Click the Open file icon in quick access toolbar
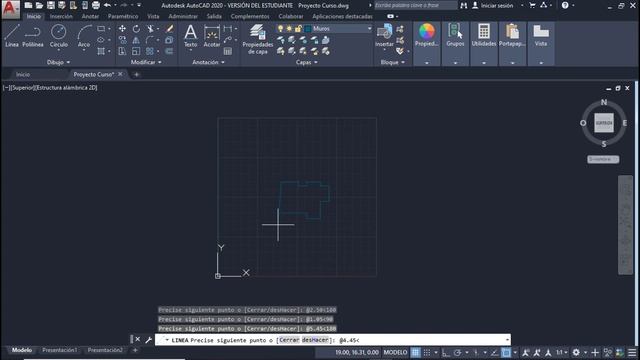The width and height of the screenshot is (640, 360). tap(39, 5)
